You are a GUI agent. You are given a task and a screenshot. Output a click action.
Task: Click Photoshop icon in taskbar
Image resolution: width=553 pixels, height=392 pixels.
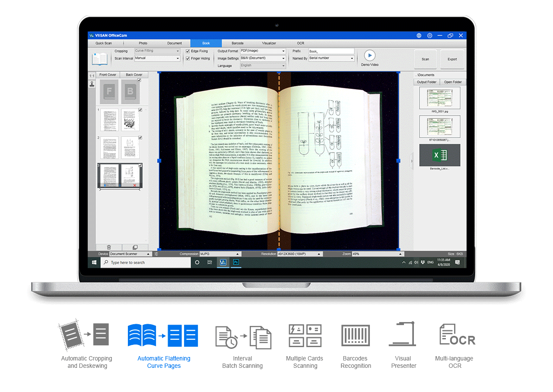[236, 262]
